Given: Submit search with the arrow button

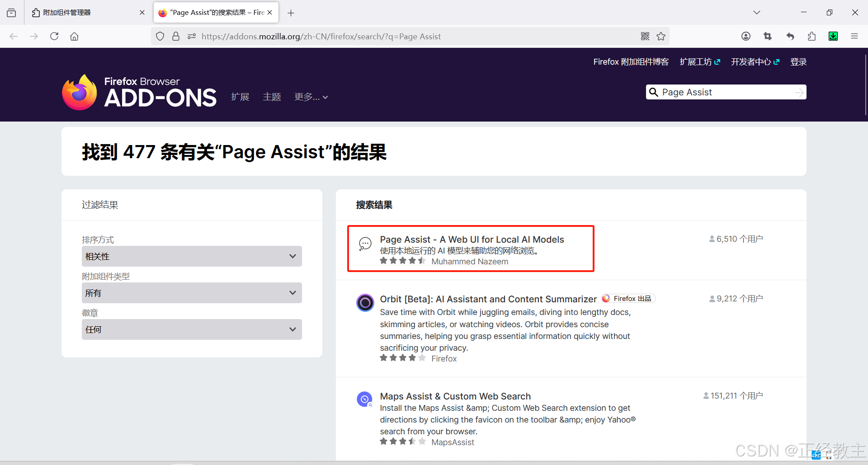Looking at the screenshot, I should (799, 92).
